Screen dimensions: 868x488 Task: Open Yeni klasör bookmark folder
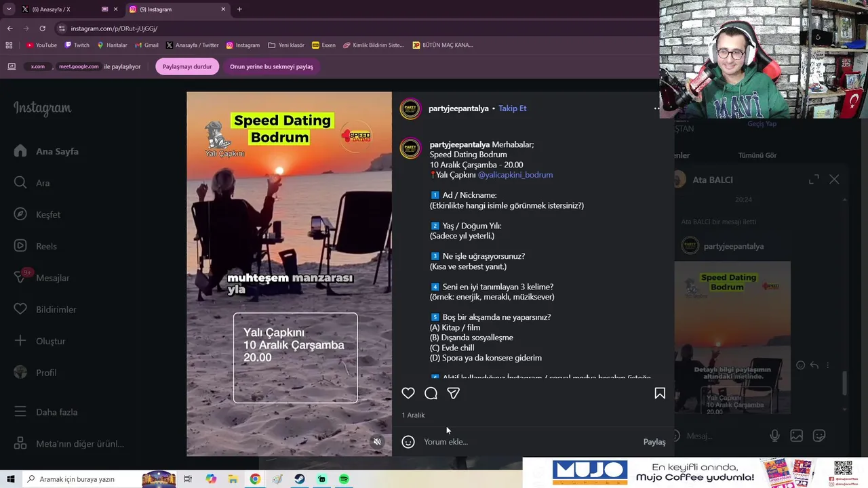tap(286, 45)
